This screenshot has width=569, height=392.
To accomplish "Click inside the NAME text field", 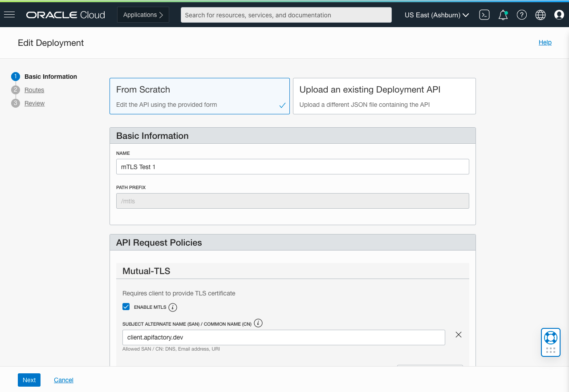I will (x=293, y=166).
